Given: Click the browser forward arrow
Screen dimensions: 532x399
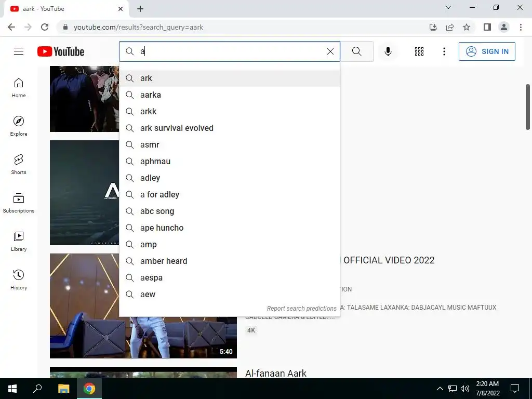Looking at the screenshot, I should click(28, 27).
